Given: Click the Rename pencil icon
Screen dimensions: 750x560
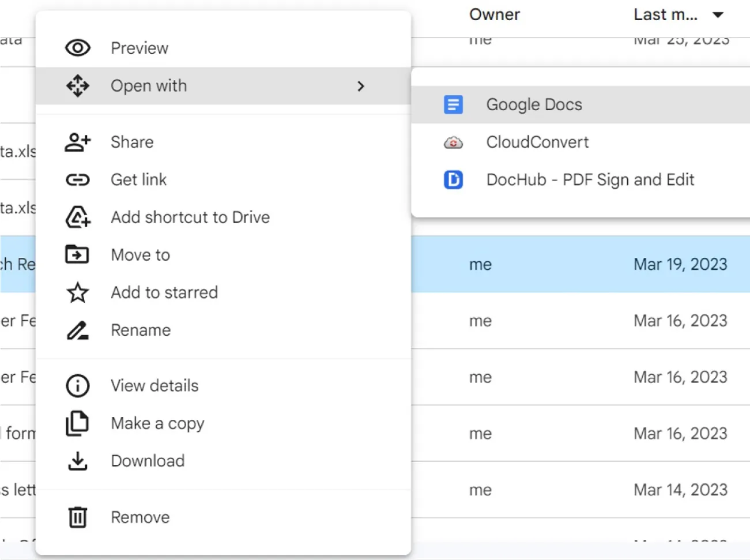Looking at the screenshot, I should (x=78, y=329).
